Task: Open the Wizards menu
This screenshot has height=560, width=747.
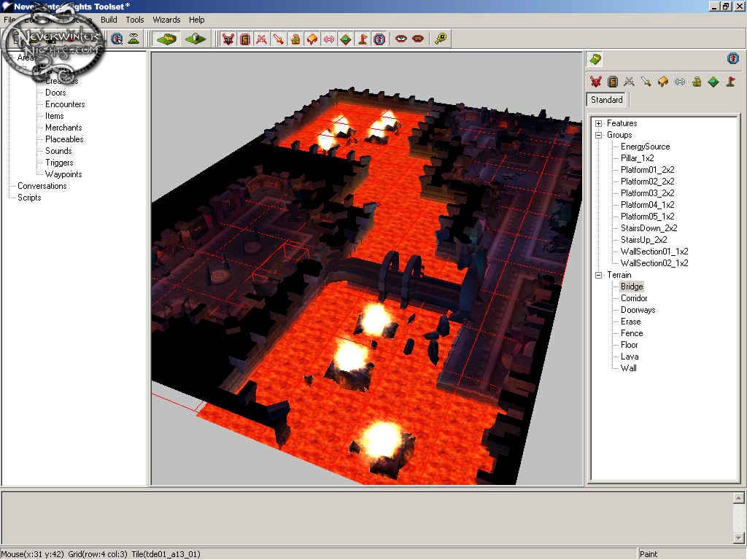Action: tap(166, 20)
